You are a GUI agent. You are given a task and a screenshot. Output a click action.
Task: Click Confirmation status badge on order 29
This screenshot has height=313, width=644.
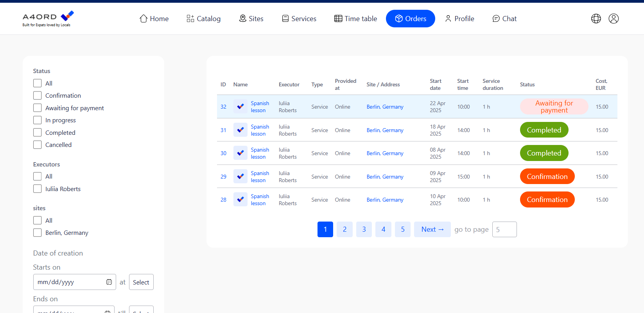[x=547, y=176]
